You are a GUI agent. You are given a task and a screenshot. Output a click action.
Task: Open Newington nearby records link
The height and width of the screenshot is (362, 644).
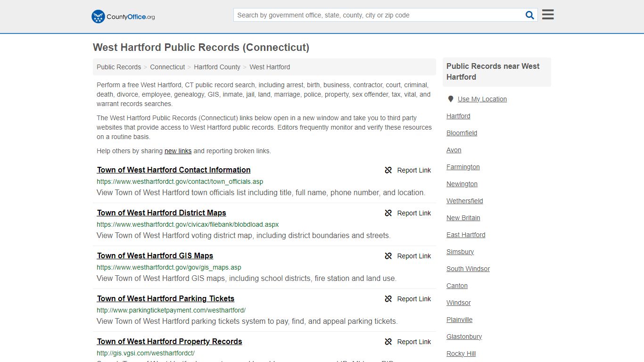[x=462, y=184]
